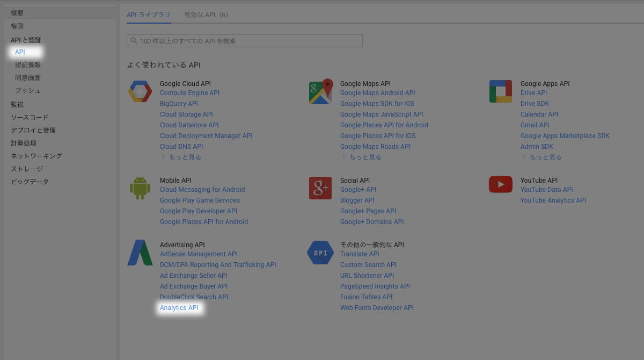The height and width of the screenshot is (360, 644).
Task: Click the green Android robot icon
Action: coord(140,188)
